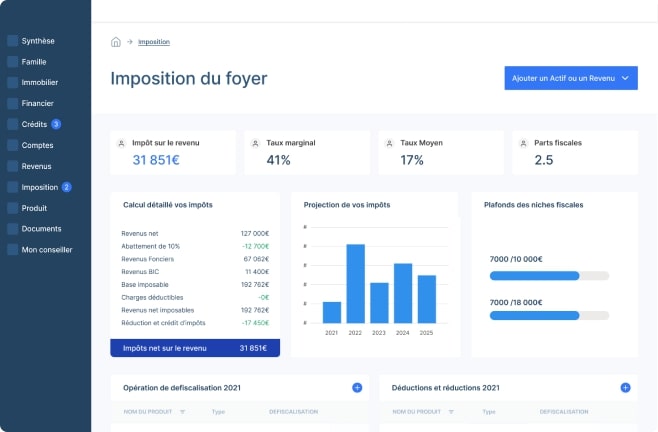This screenshot has width=658, height=432.
Task: Click the person icon beside Impôt sur le revenu
Action: tap(122, 143)
